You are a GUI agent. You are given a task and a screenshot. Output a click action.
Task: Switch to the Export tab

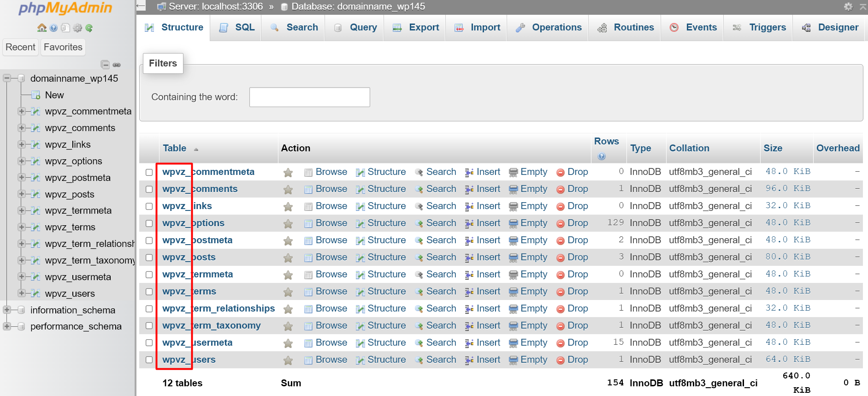pos(415,28)
